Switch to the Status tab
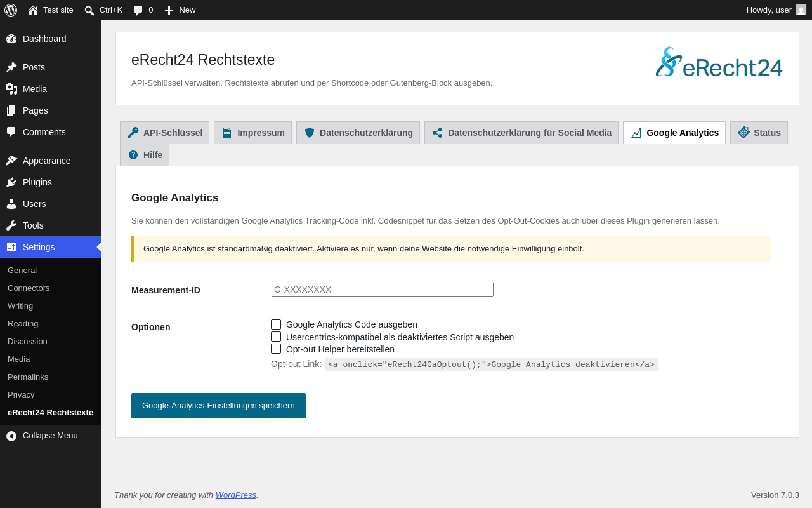Viewport: 812px width, 508px height. [759, 133]
